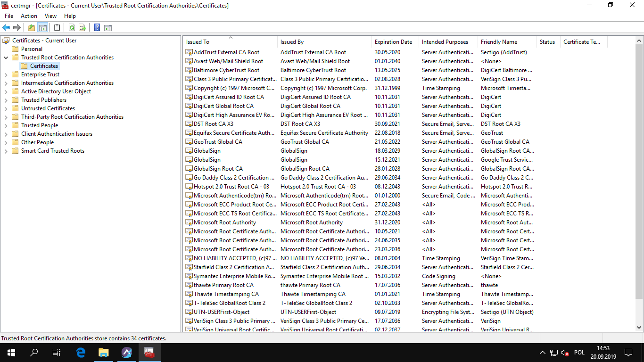Click the scroll down arrow of certificate list

click(x=639, y=328)
